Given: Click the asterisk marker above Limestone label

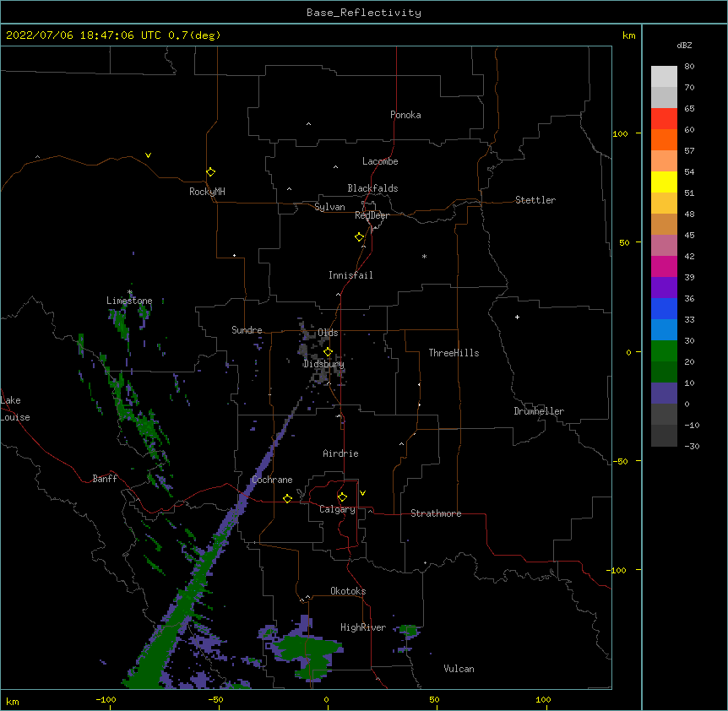Looking at the screenshot, I should point(130,292).
